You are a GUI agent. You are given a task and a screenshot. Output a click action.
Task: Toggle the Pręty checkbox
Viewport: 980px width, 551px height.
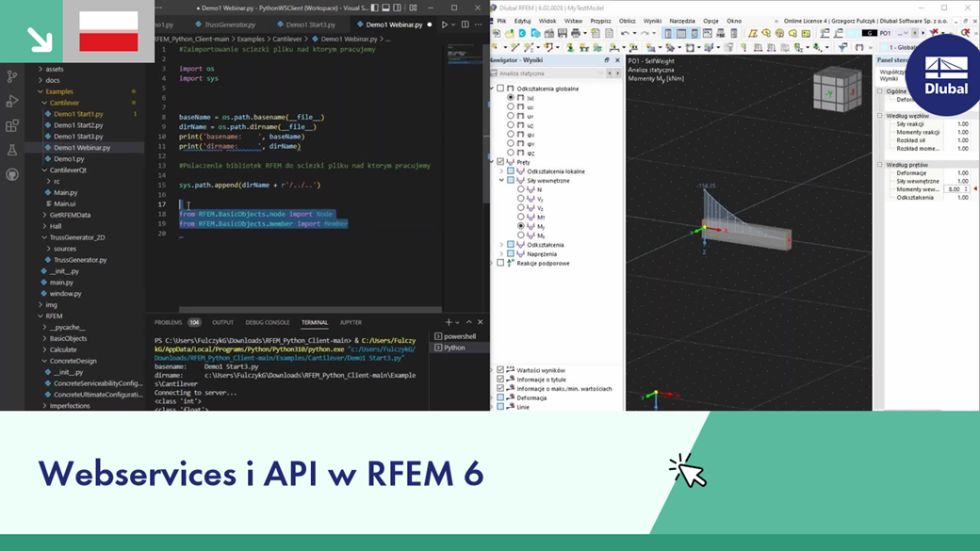tap(500, 162)
